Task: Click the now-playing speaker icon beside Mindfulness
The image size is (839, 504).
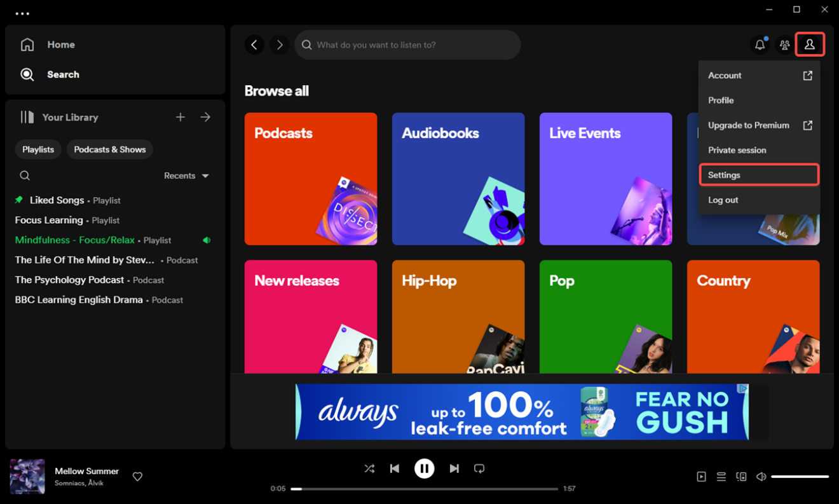Action: (x=207, y=240)
